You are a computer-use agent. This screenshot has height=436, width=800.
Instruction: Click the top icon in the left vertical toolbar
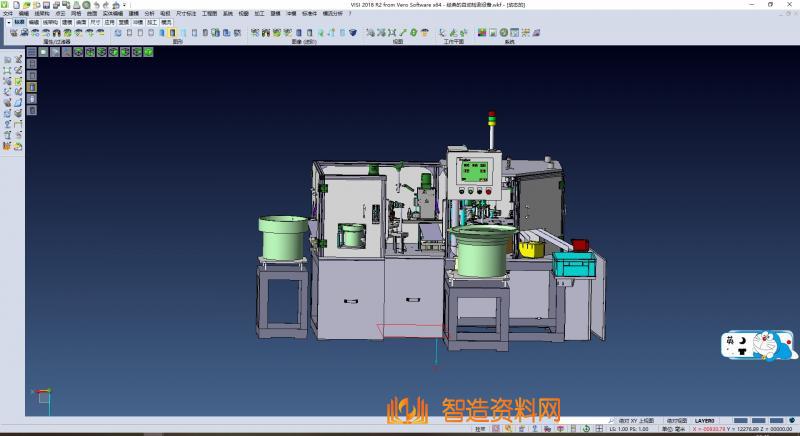[x=7, y=60]
